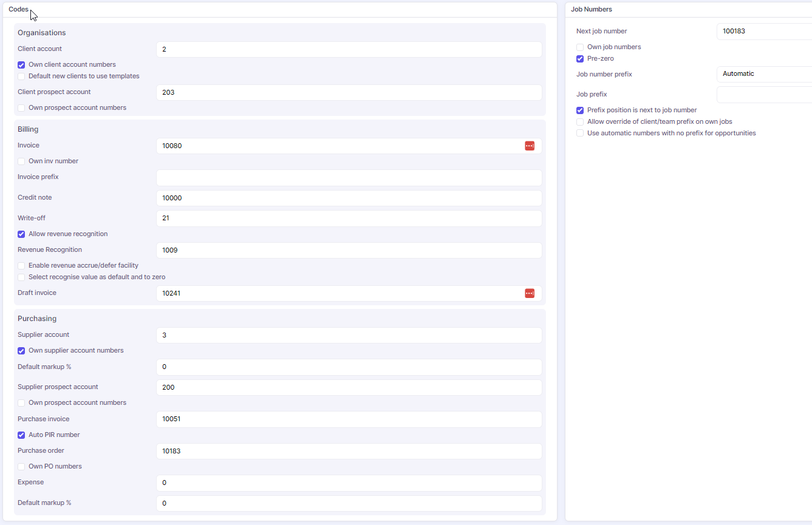812x525 pixels.
Task: Tick Enable revenue accrue/defer facility
Action: pos(21,266)
